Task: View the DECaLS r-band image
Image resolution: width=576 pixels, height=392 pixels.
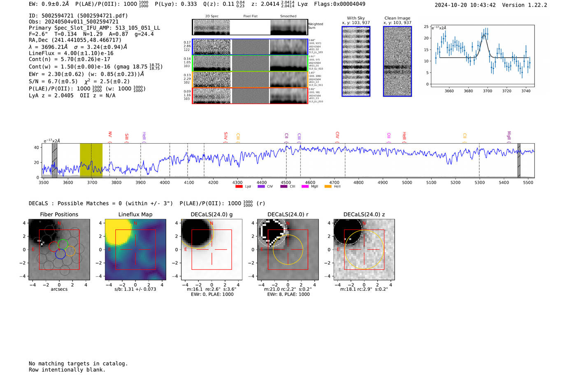Action: point(288,249)
